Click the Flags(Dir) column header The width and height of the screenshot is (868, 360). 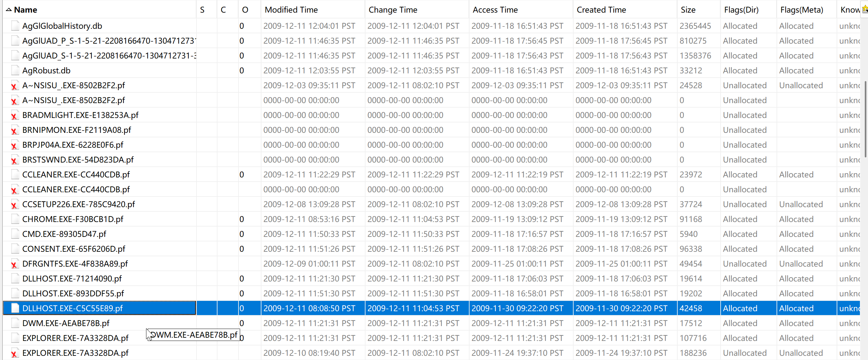click(741, 10)
